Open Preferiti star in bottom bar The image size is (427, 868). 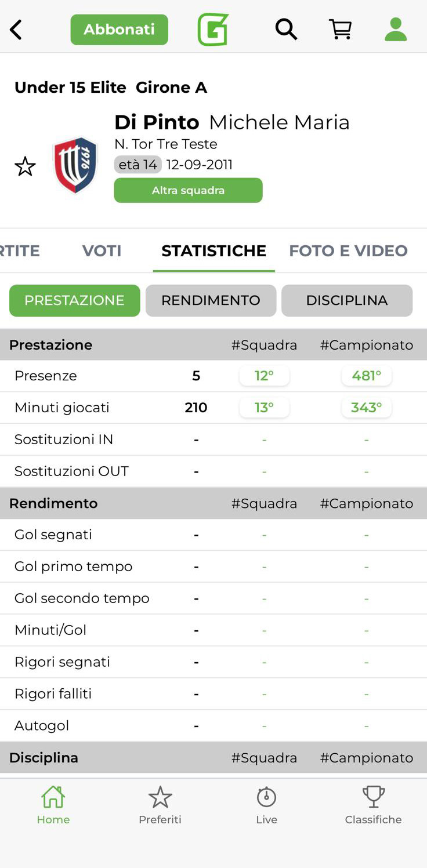pyautogui.click(x=160, y=805)
